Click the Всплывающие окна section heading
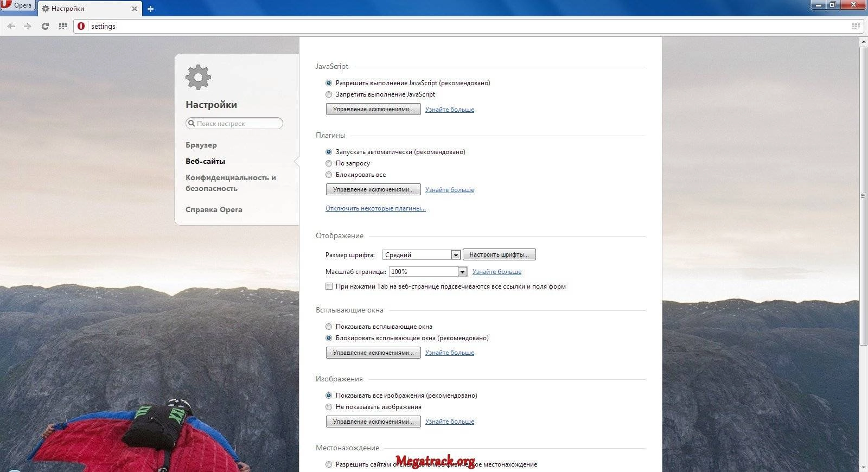This screenshot has height=472, width=868. tap(349, 310)
